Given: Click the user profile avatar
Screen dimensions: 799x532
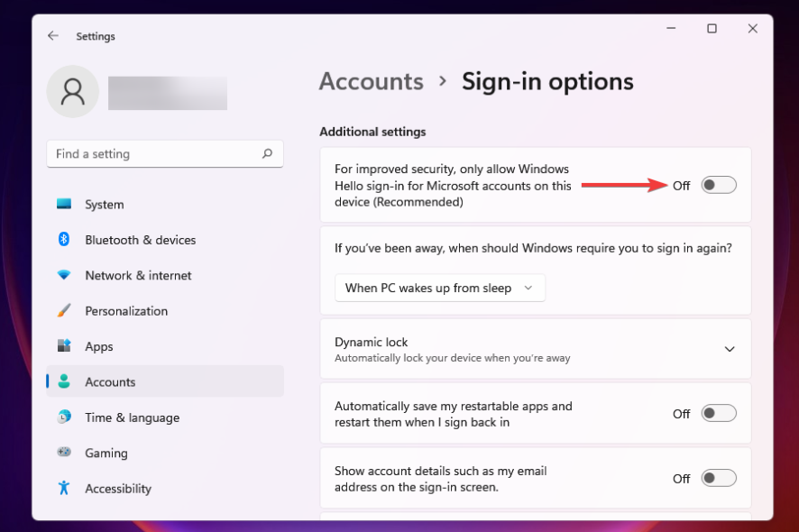Looking at the screenshot, I should [72, 92].
